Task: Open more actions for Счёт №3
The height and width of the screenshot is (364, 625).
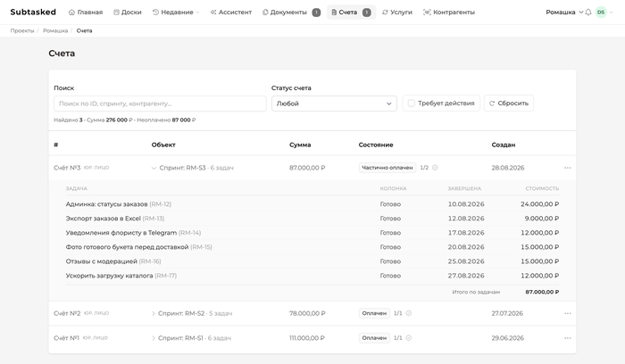Action: coord(568,168)
